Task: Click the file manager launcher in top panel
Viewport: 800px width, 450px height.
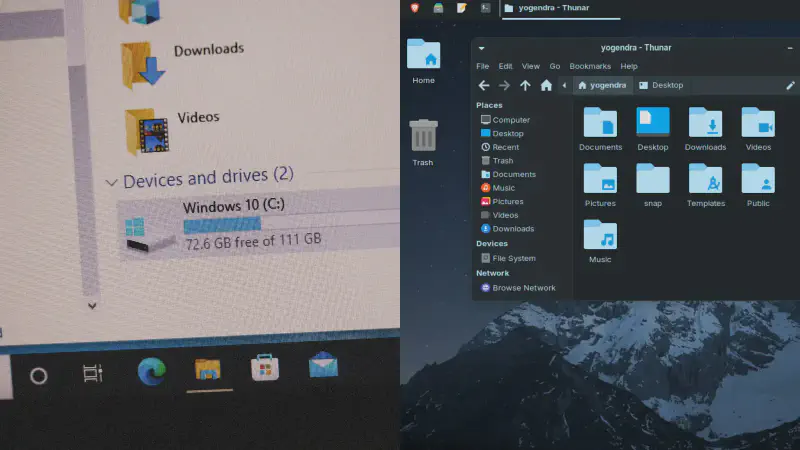Action: pyautogui.click(x=438, y=8)
